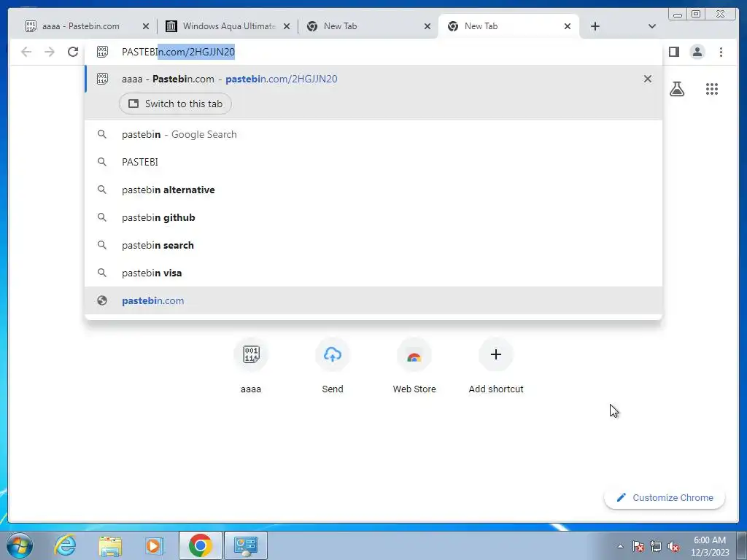This screenshot has width=747, height=560.
Task: Open the aaaa shortcut tile
Action: pyautogui.click(x=251, y=366)
